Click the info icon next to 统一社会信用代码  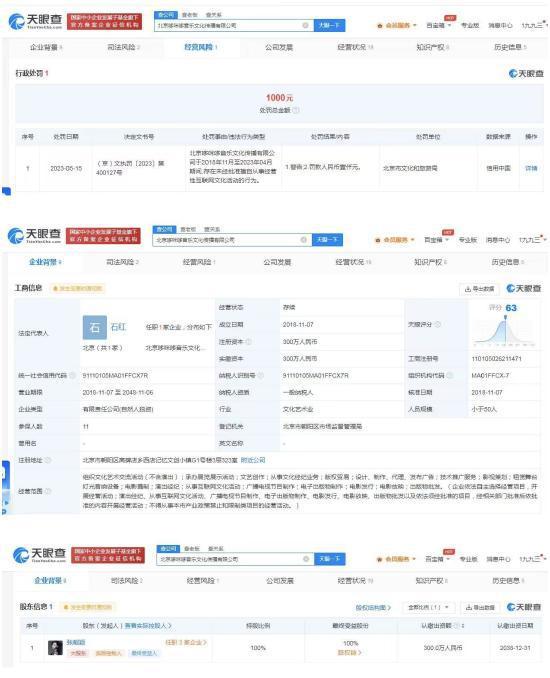73,375
